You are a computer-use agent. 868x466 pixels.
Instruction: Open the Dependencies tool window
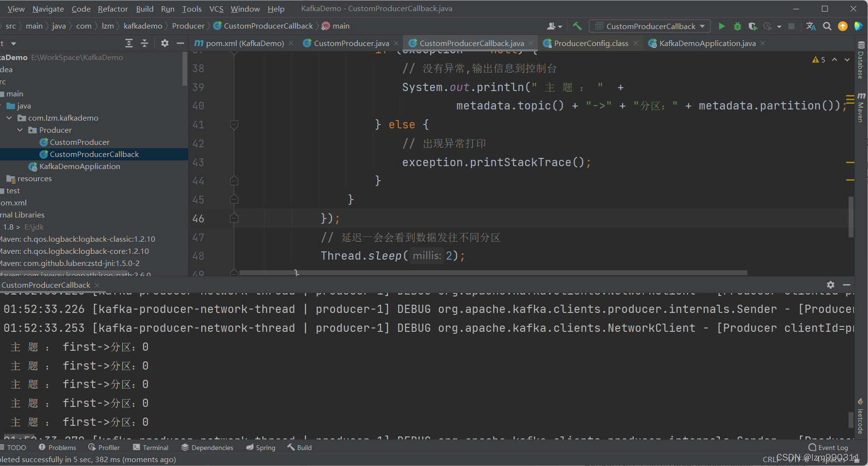[x=207, y=448]
